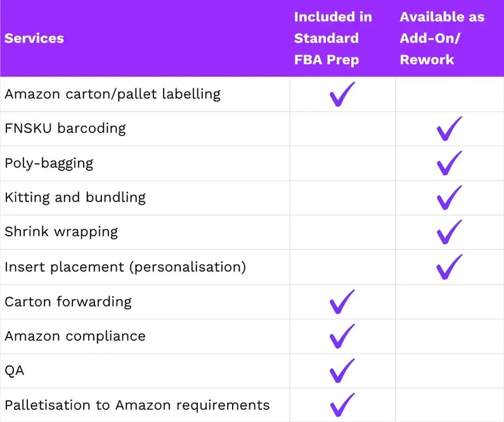Select the Insert placement (personalisation) text
Screen dimensions: 504x422
point(126,267)
